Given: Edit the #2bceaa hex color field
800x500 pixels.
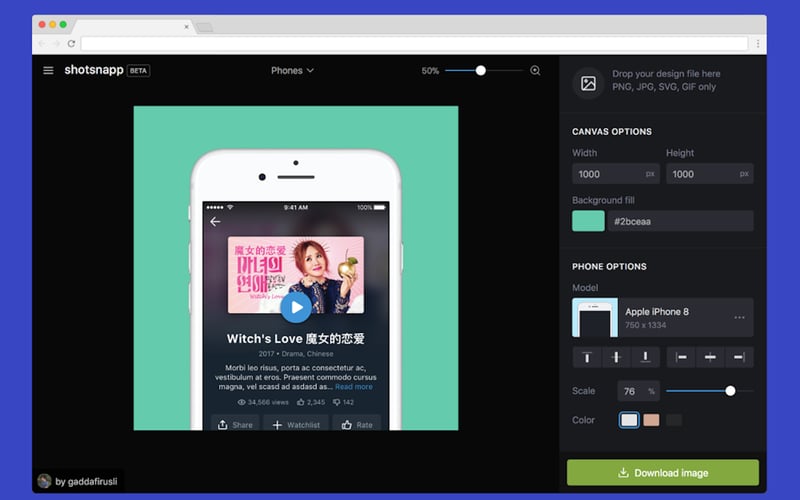Looking at the screenshot, I should click(680, 221).
